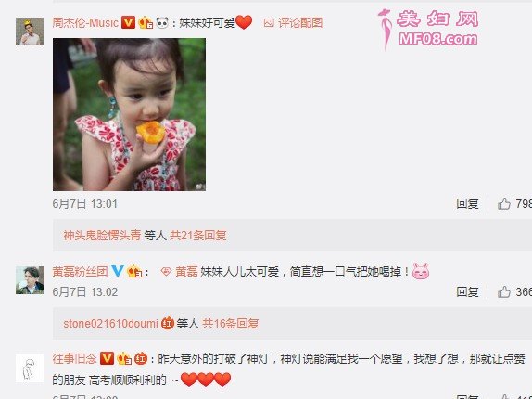Image resolution: width=532 pixels, height=399 pixels.
Task: Reply to the 周杰伦-Music comment
Action: click(467, 204)
